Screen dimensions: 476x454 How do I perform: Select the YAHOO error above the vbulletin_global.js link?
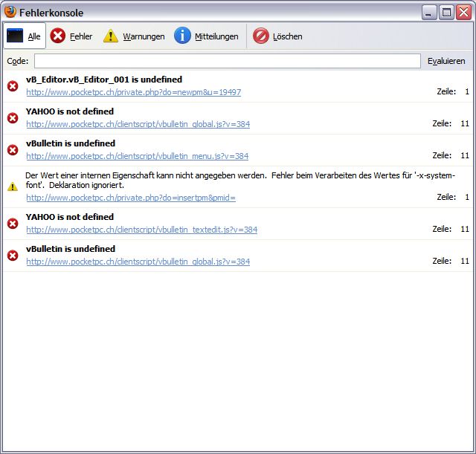pos(70,111)
